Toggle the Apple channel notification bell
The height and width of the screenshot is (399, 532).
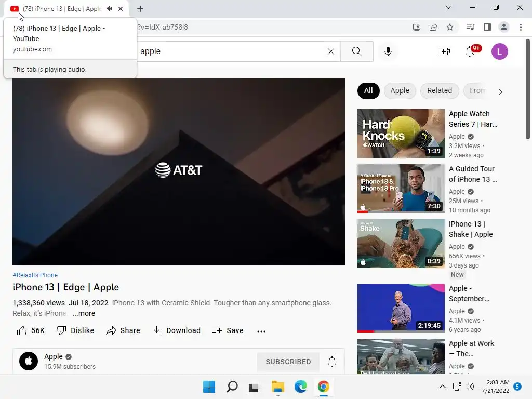tap(332, 362)
